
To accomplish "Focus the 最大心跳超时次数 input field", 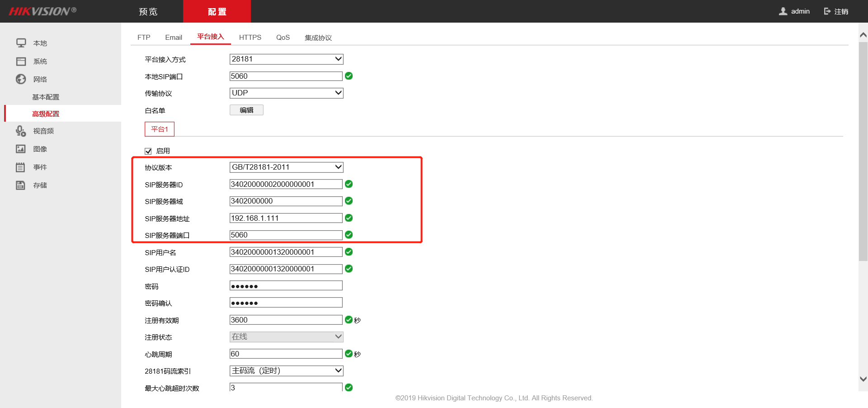I will click(x=286, y=387).
